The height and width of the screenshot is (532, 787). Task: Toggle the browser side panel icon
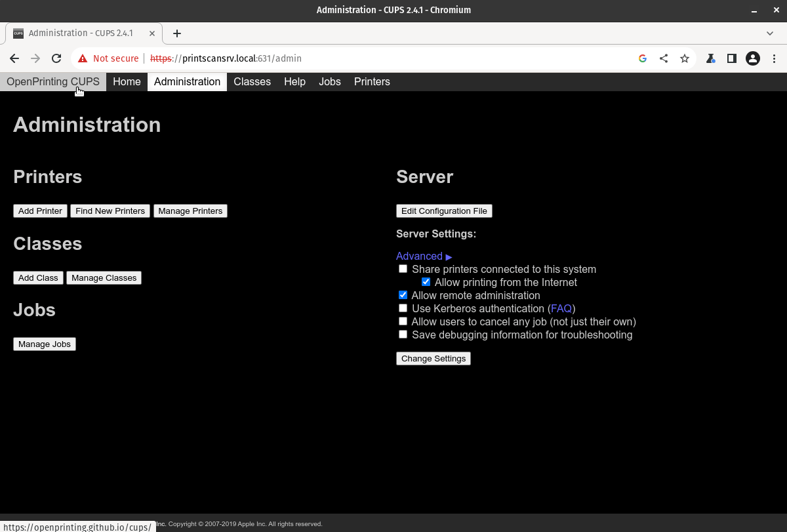(x=732, y=58)
